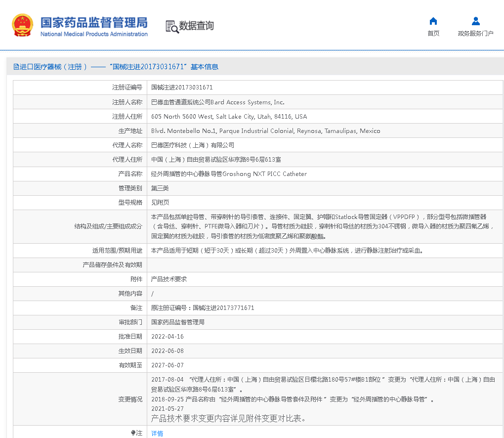Click the 数据查询 heading text
Screen dimensions: 504x438
(196, 26)
